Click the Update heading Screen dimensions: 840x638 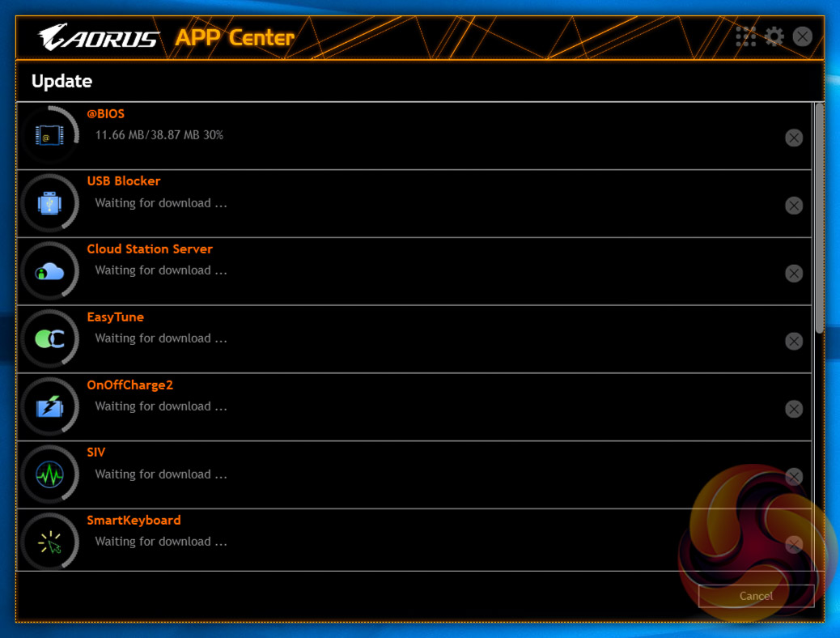click(62, 81)
